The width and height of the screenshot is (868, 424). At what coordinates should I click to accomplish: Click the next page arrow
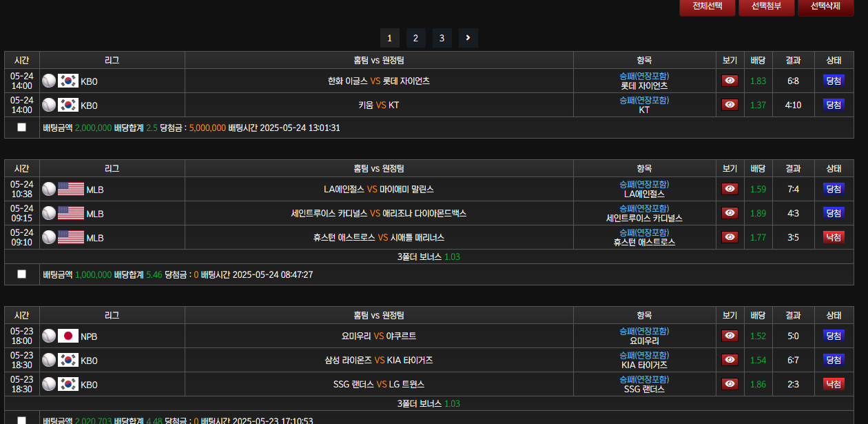(468, 38)
